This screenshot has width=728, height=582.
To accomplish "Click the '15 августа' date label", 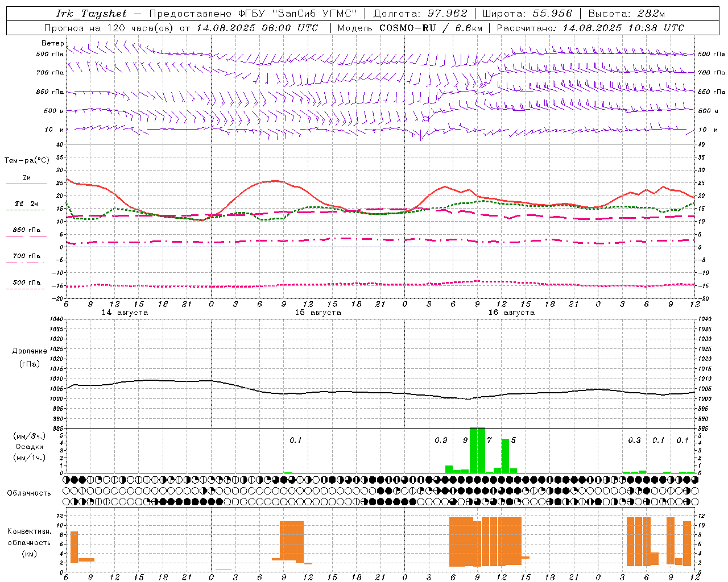I will (318, 313).
